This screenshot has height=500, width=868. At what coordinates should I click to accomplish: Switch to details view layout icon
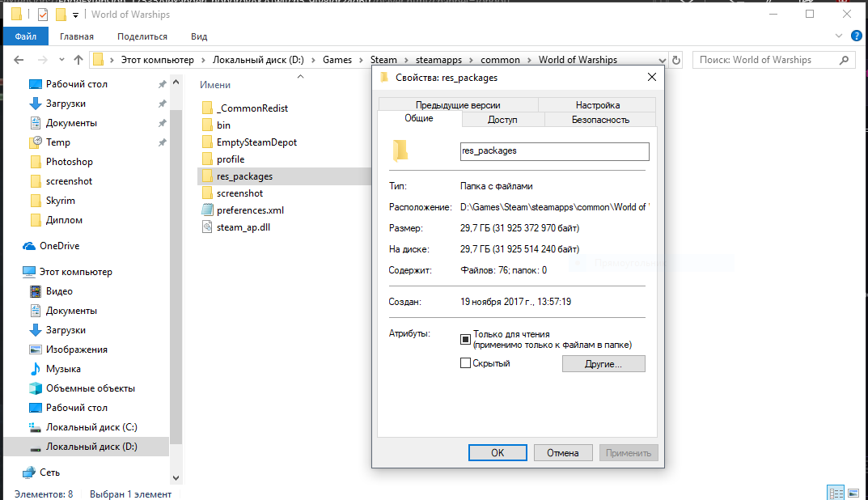pos(836,492)
